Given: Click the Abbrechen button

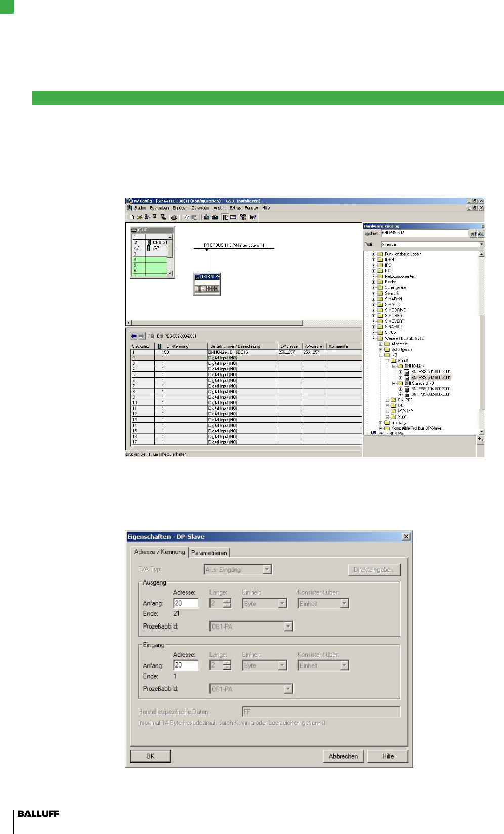Looking at the screenshot, I should click(343, 756).
